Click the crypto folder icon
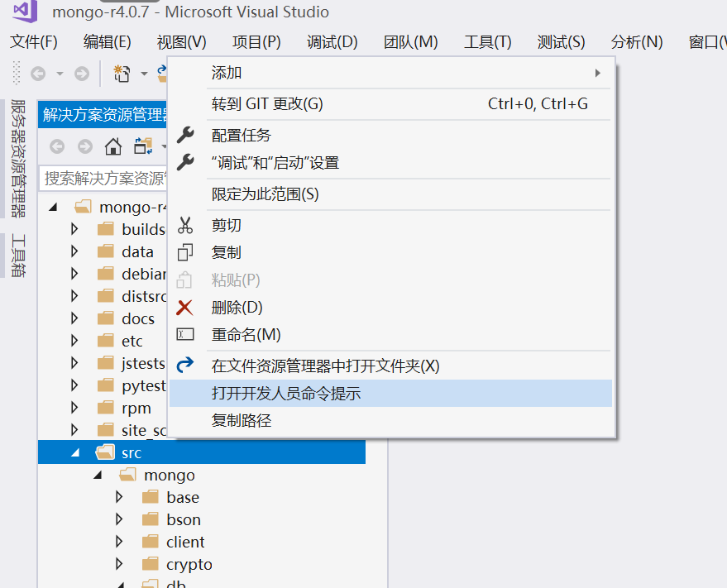This screenshot has width=727, height=588. pyautogui.click(x=151, y=564)
